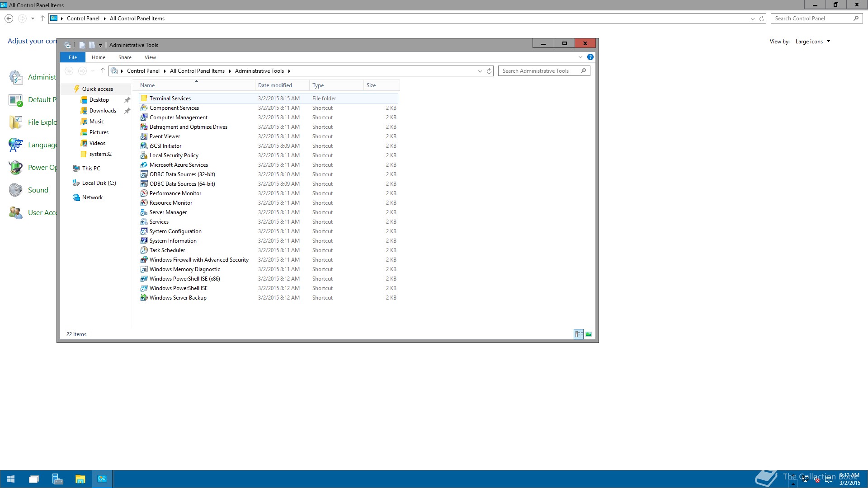Select the Resource Monitor icon

[144, 203]
